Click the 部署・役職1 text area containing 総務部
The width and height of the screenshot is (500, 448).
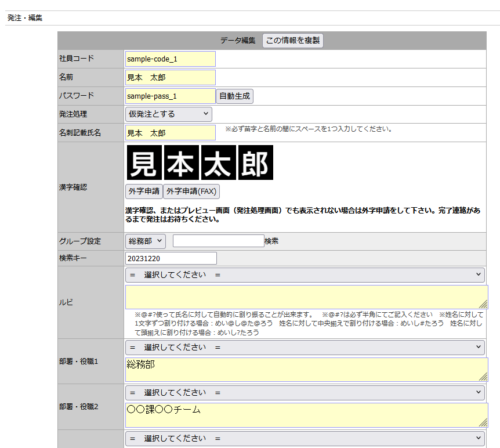306,370
